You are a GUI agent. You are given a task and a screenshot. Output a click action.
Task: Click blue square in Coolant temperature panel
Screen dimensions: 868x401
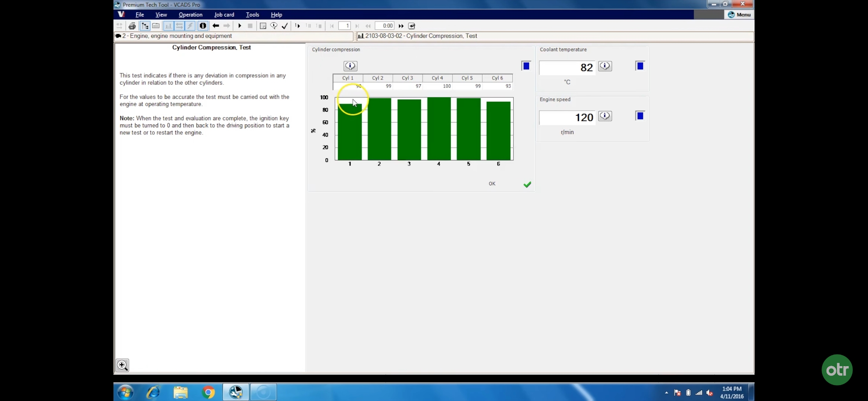(x=640, y=66)
